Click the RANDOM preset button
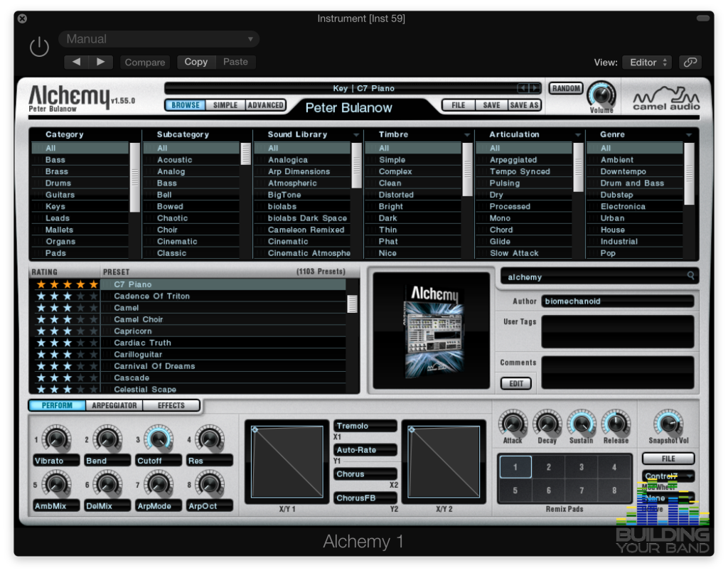 click(x=566, y=88)
